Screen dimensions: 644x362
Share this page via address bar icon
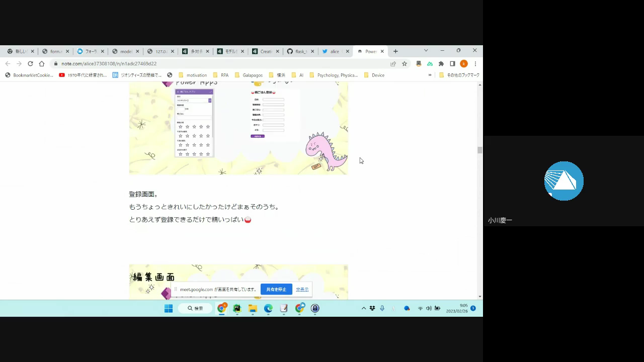pyautogui.click(x=393, y=64)
